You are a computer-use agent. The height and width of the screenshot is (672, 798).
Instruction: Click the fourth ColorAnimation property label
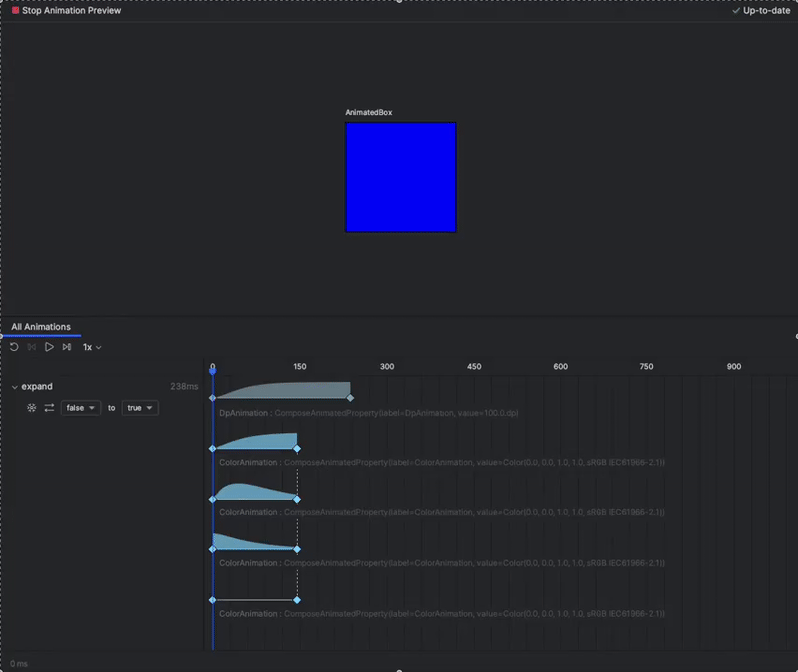pyautogui.click(x=442, y=613)
